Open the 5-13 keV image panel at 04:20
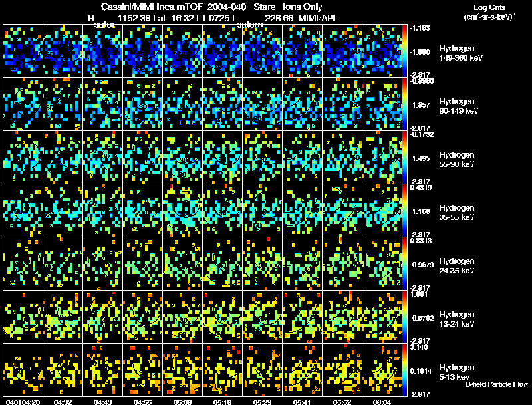 [x=23, y=370]
